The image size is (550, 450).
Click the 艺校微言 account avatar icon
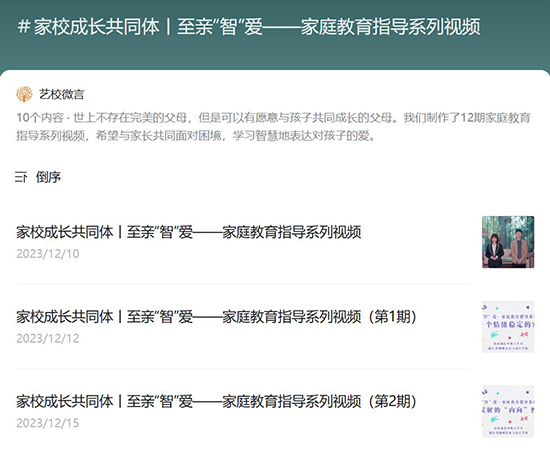pos(24,94)
